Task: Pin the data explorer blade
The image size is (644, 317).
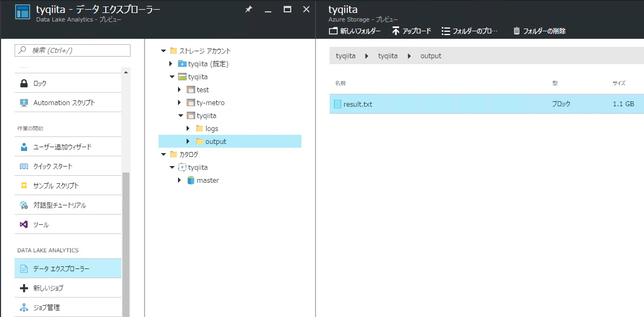Action: (x=249, y=10)
